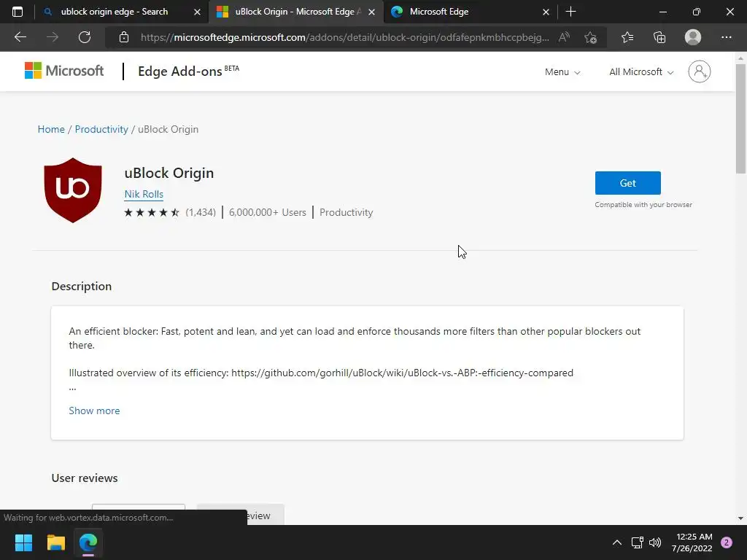Open browser profile avatar

pyautogui.click(x=693, y=37)
